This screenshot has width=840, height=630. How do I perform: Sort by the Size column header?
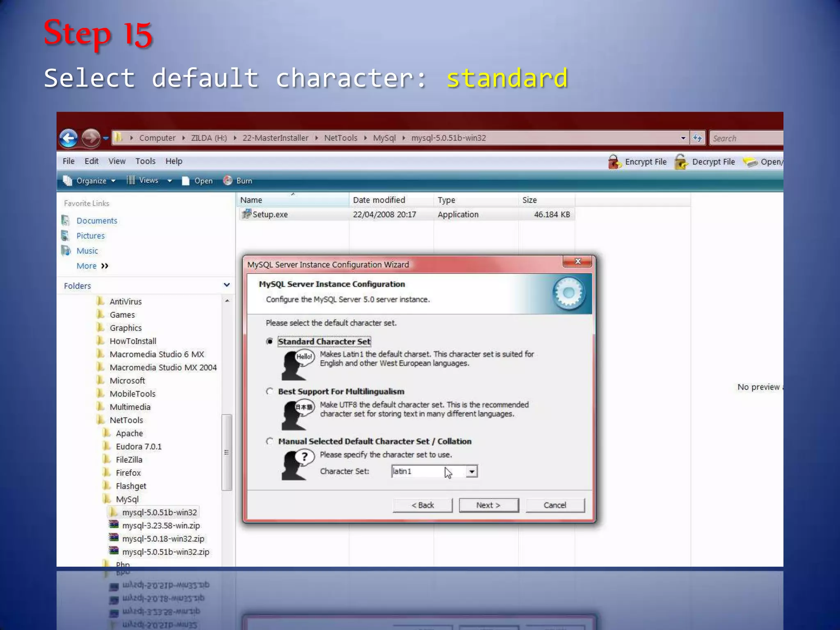coord(547,200)
